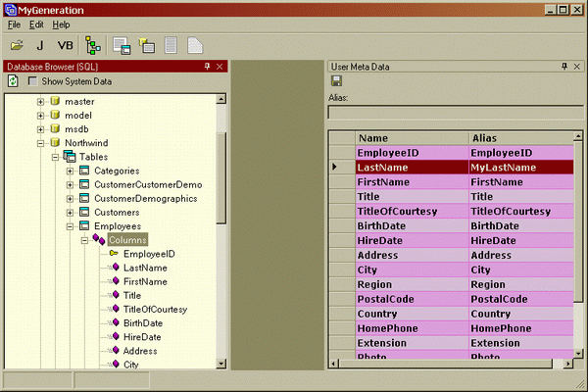
Task: Collapse the Employees table node
Action: coord(70,226)
